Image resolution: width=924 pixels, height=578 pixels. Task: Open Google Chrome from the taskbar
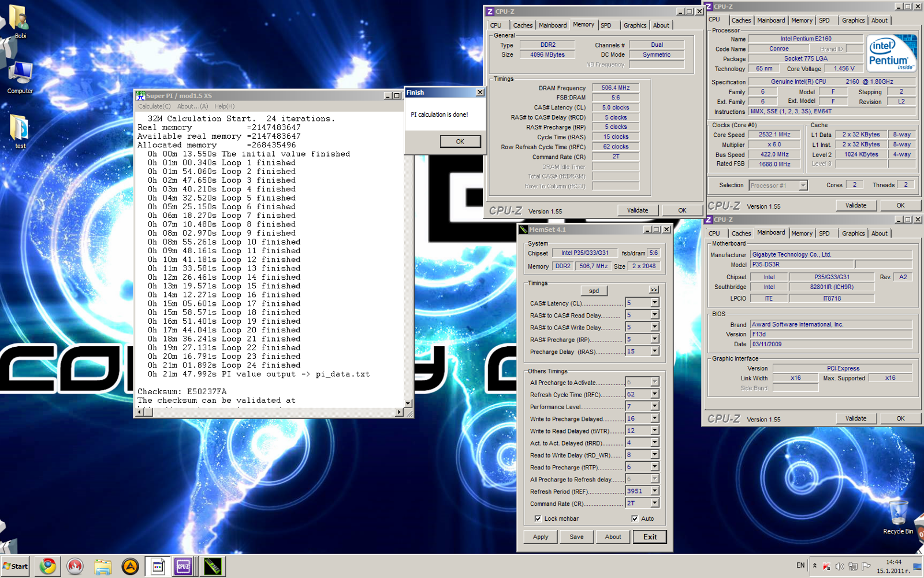click(x=48, y=566)
